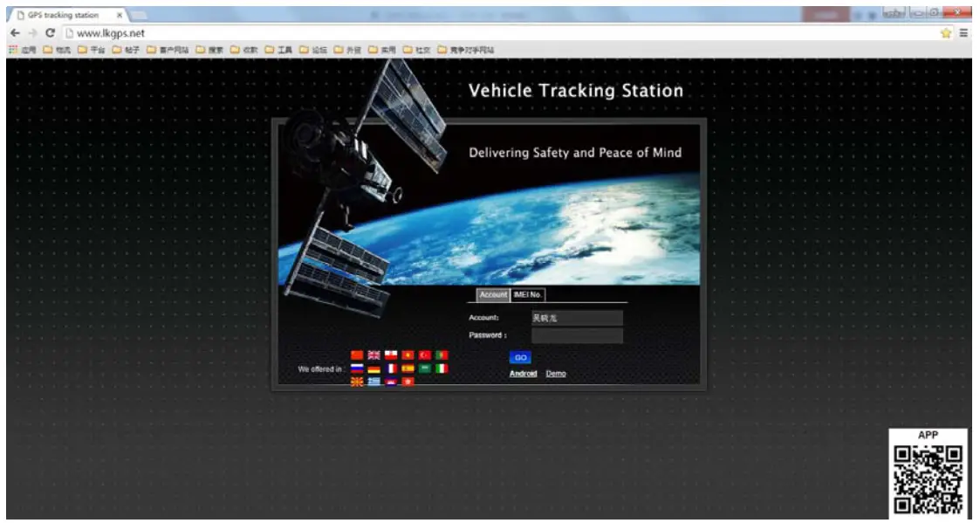Click the Vehicle Tracking Station heading
Screen dimensions: 980x523
coord(576,91)
